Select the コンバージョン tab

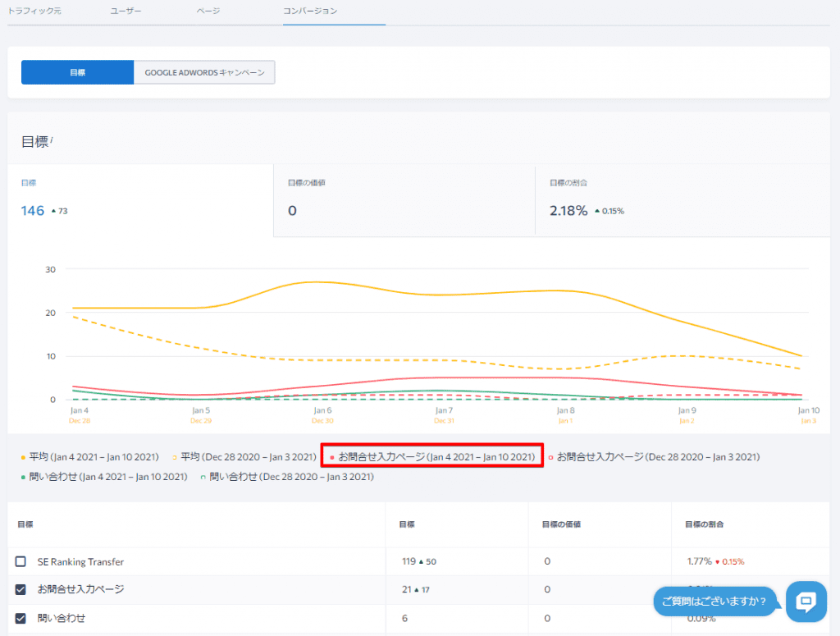click(x=311, y=11)
